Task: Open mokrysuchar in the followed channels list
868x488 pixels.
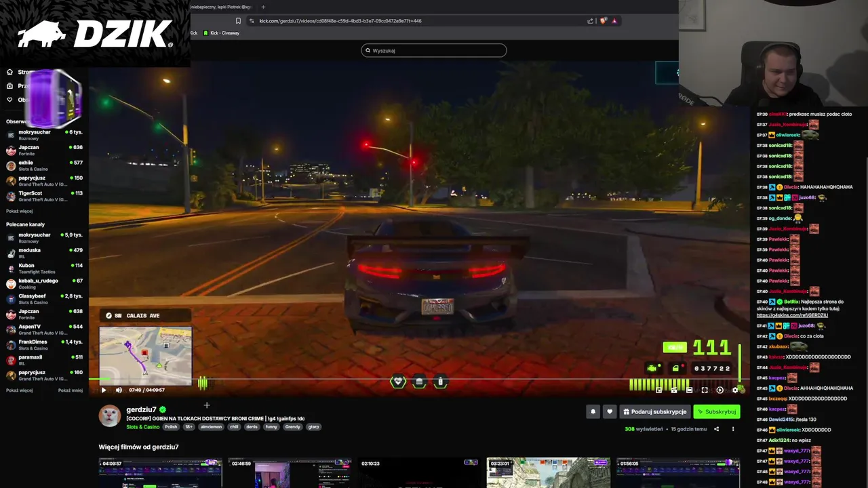Action: click(x=44, y=135)
